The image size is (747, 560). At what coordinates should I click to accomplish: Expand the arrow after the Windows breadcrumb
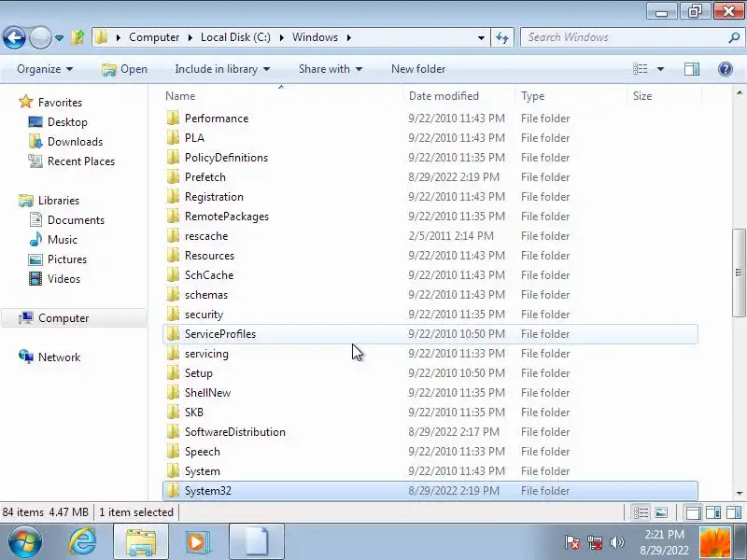[349, 37]
